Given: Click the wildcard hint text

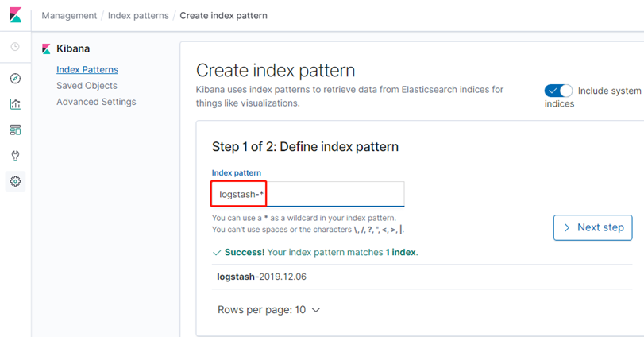Looking at the screenshot, I should point(304,218).
